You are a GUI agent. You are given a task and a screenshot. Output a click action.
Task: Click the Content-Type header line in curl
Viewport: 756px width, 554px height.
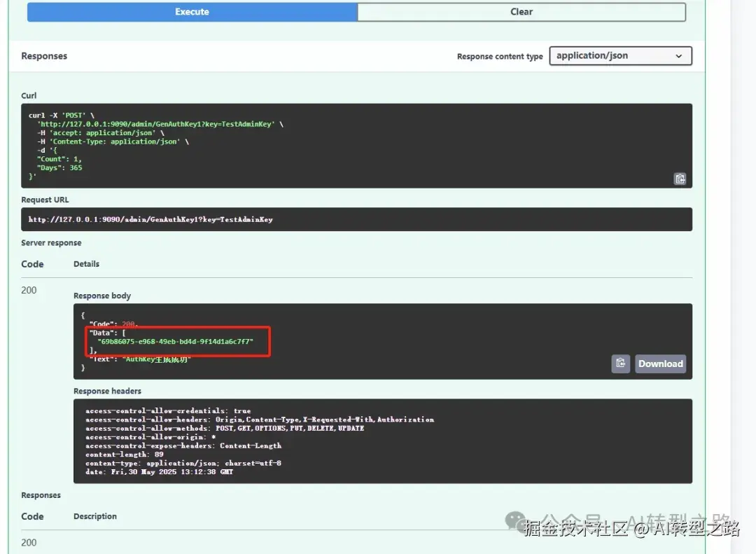tap(113, 141)
